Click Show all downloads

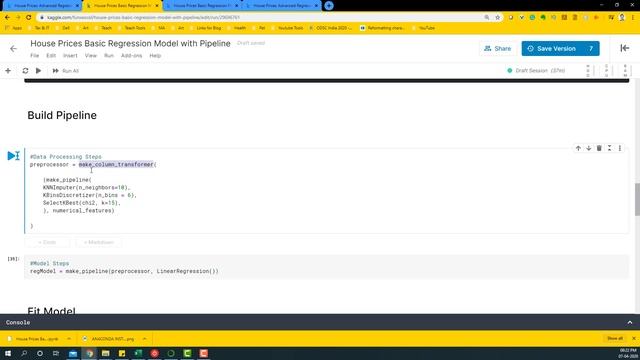click(x=615, y=338)
